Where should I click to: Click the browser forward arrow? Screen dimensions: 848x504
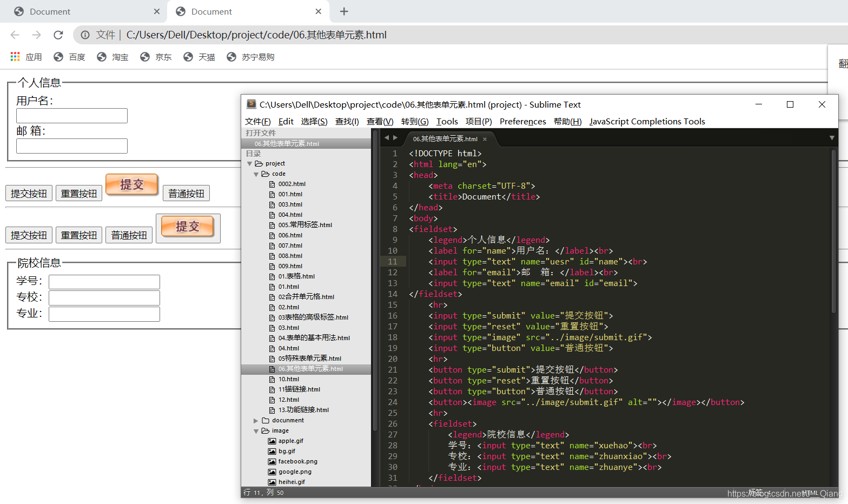pos(36,35)
